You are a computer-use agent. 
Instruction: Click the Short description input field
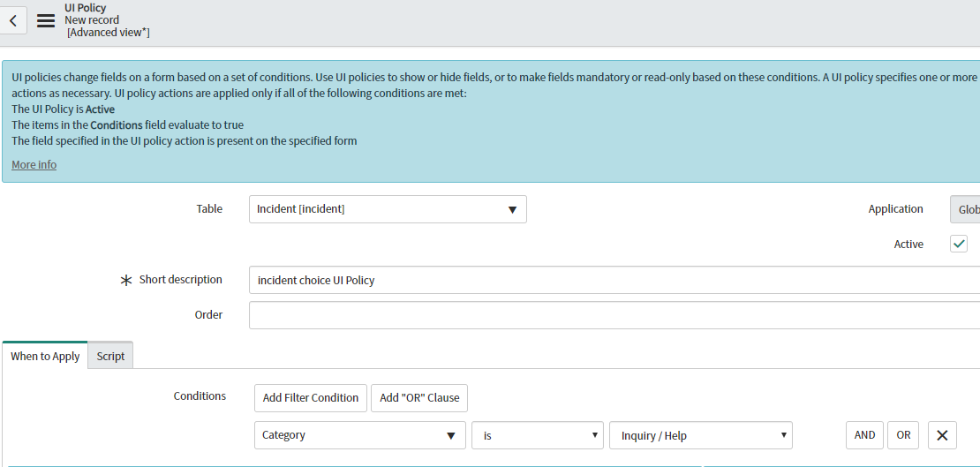coord(614,280)
